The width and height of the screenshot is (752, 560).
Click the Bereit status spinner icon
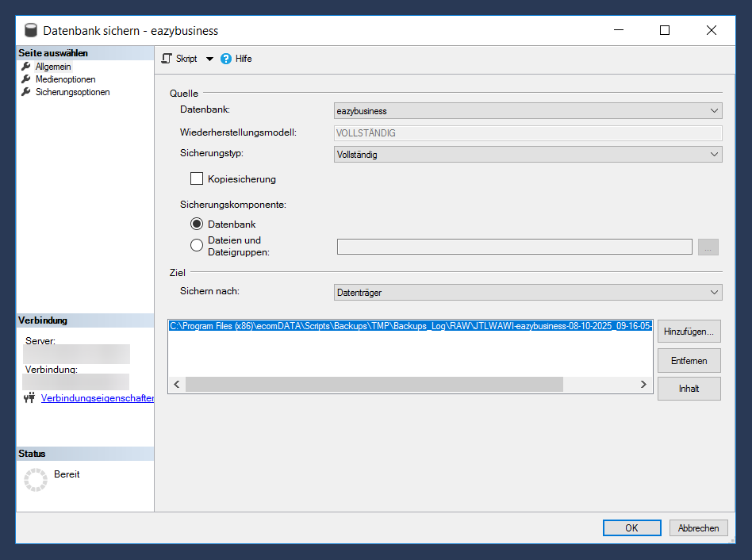pos(36,480)
